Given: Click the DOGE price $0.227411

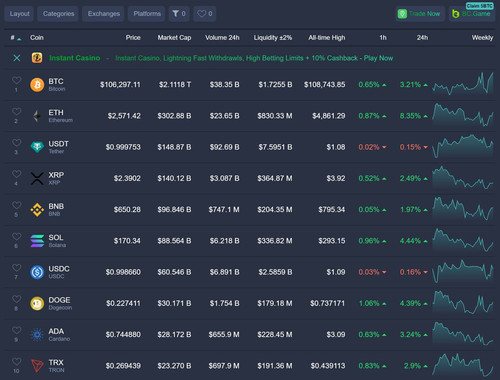Looking at the screenshot, I should [123, 303].
